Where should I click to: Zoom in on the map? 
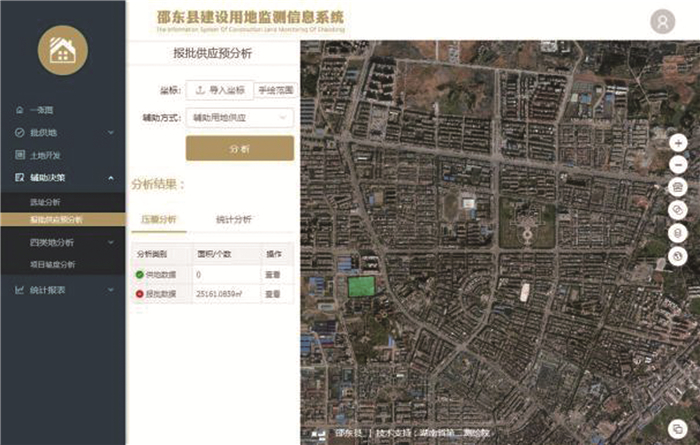coord(679,144)
